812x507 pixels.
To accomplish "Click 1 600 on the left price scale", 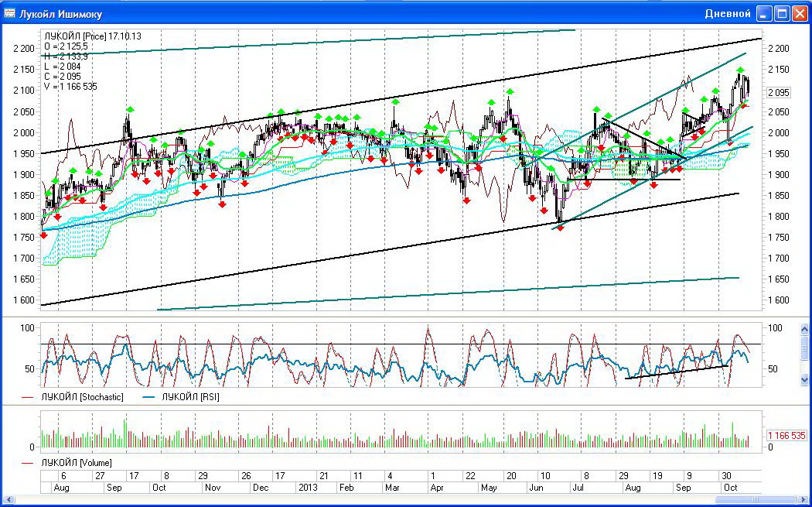I will tap(24, 300).
